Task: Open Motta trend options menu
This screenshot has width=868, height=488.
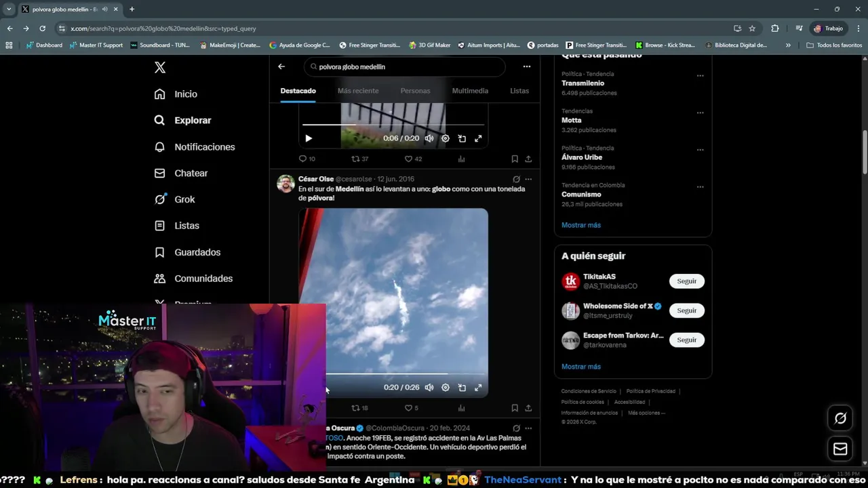Action: tap(701, 113)
